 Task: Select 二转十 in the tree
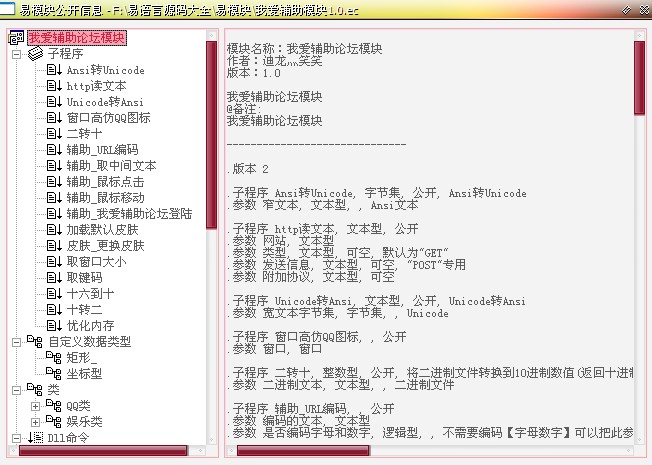[x=84, y=134]
